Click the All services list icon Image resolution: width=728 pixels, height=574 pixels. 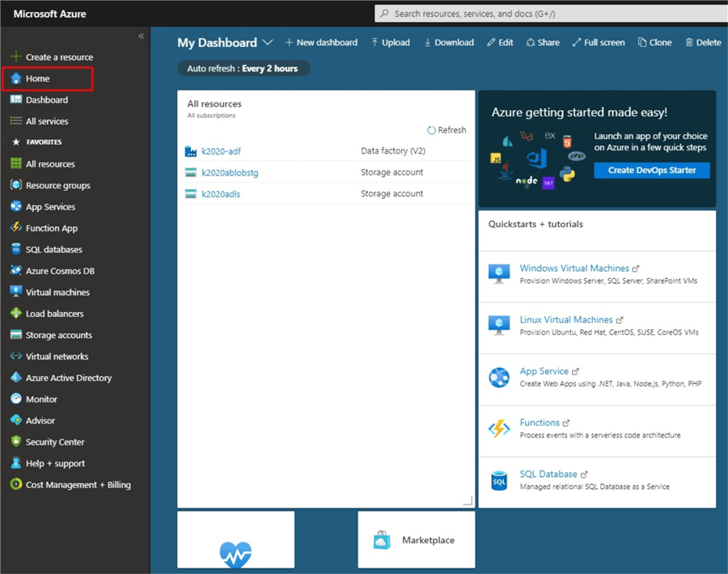coord(16,120)
